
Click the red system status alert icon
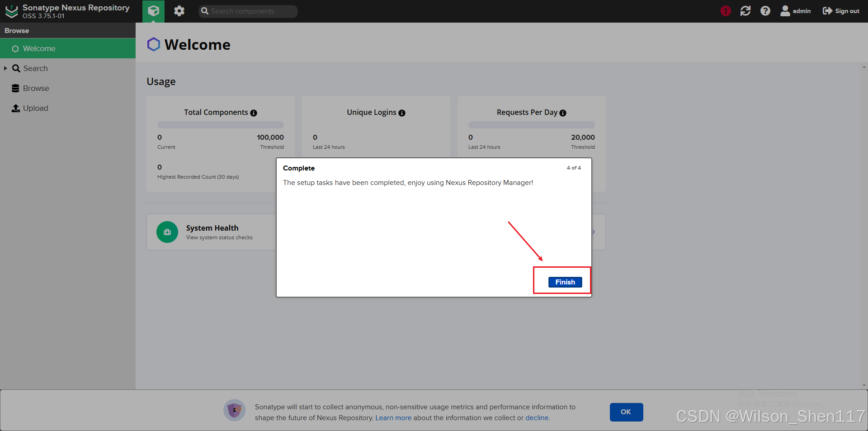726,11
